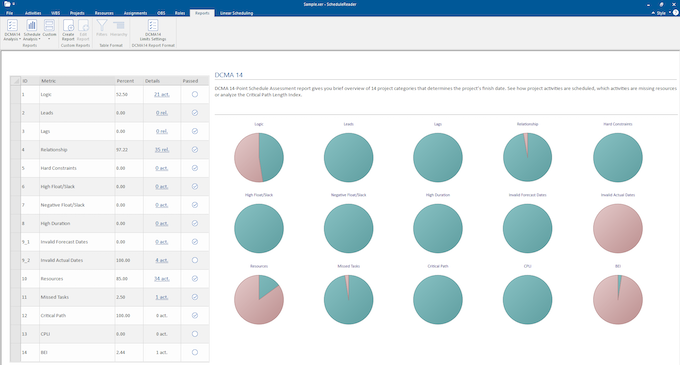Click the open-folder quick access icon
Image resolution: width=680 pixels, height=365 pixels.
(7, 4)
